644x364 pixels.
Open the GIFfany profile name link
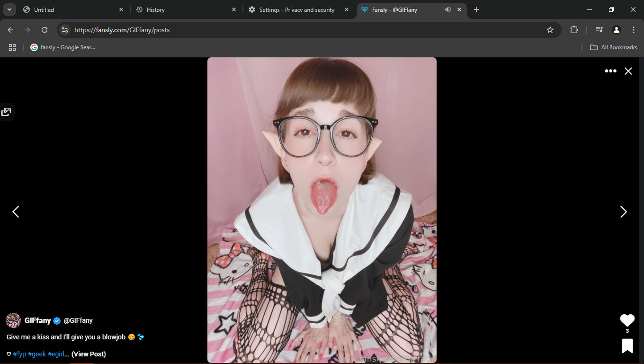[38, 320]
